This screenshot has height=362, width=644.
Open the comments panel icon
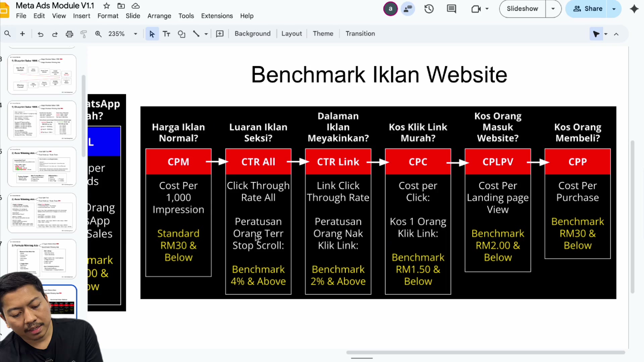(x=451, y=9)
